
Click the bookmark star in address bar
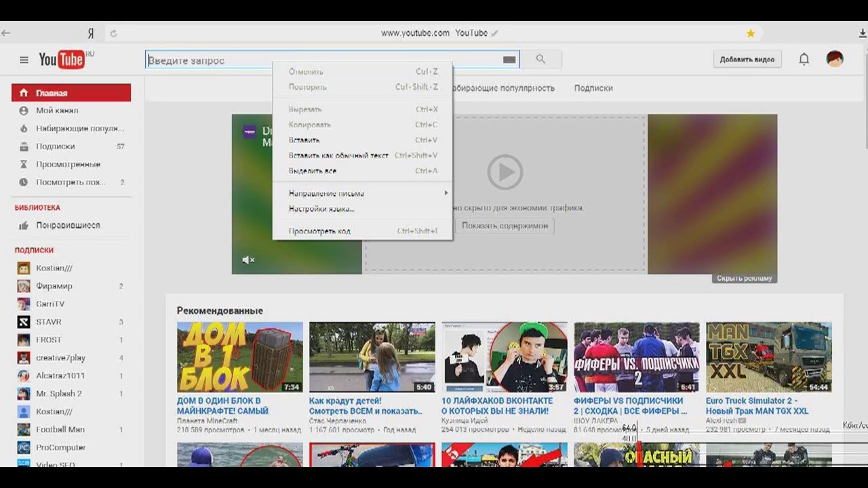coord(751,33)
